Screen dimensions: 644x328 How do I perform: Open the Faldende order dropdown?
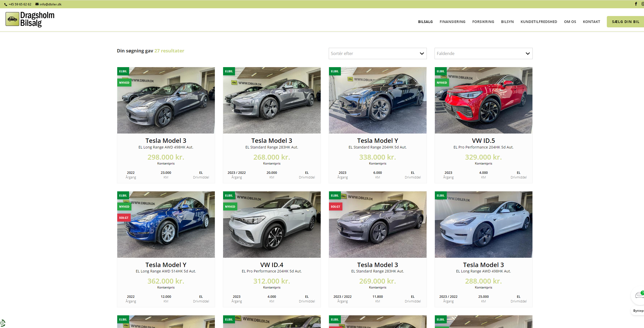point(483,53)
